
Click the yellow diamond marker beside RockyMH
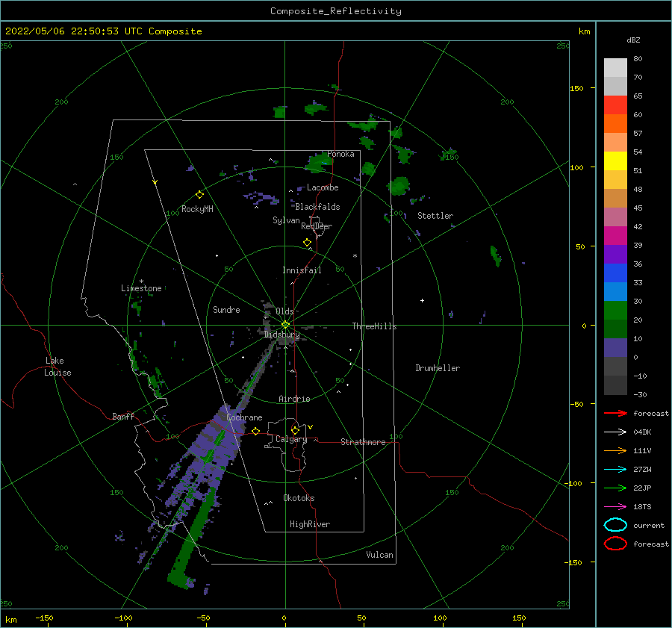tap(199, 195)
